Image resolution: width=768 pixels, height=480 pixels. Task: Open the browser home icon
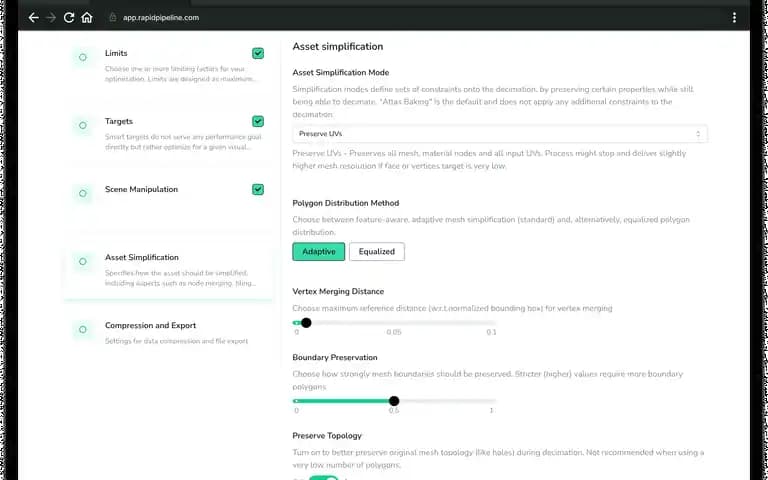click(x=87, y=18)
